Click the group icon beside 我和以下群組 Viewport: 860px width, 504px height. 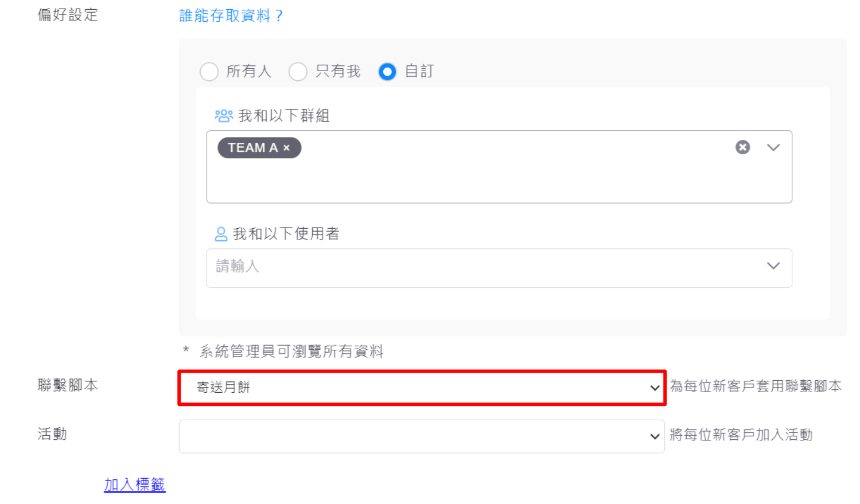pos(223,116)
